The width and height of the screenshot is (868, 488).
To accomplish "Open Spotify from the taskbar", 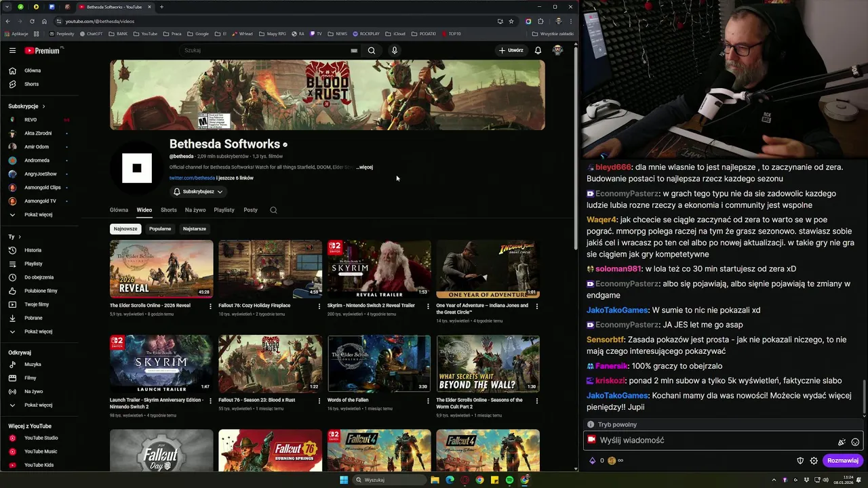I will point(509,480).
